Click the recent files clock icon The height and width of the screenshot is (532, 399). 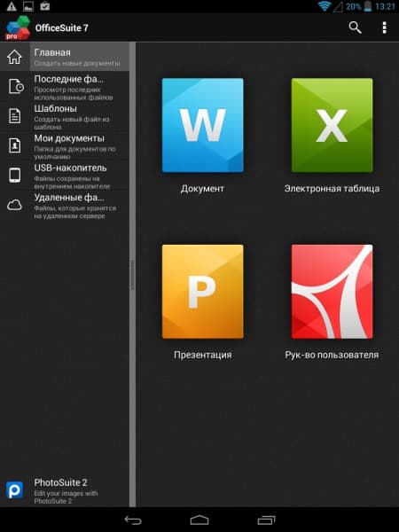pyautogui.click(x=16, y=86)
